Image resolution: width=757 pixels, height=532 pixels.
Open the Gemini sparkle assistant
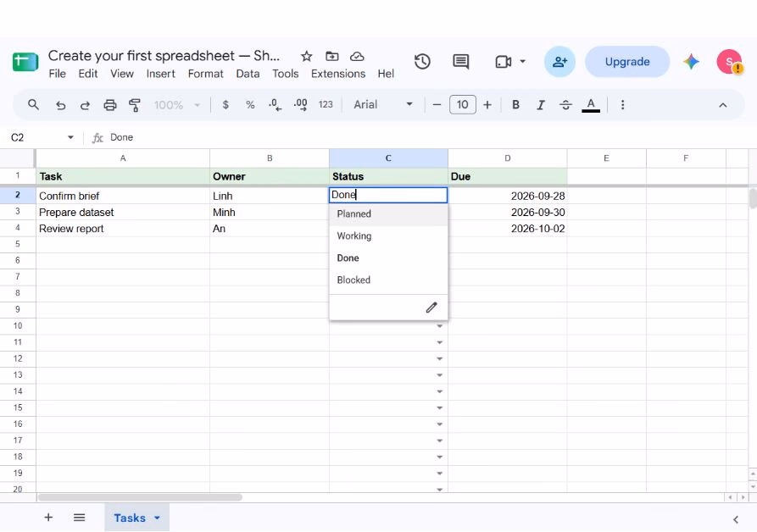pos(691,62)
